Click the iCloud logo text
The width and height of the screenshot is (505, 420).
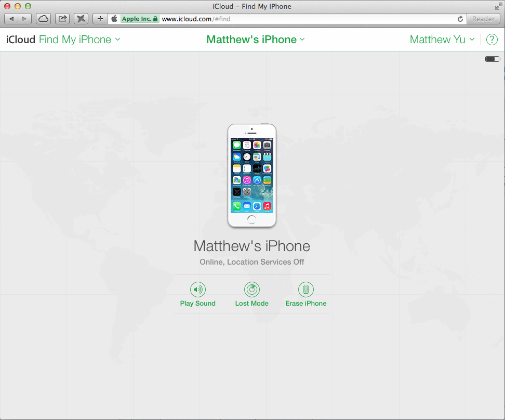click(21, 40)
